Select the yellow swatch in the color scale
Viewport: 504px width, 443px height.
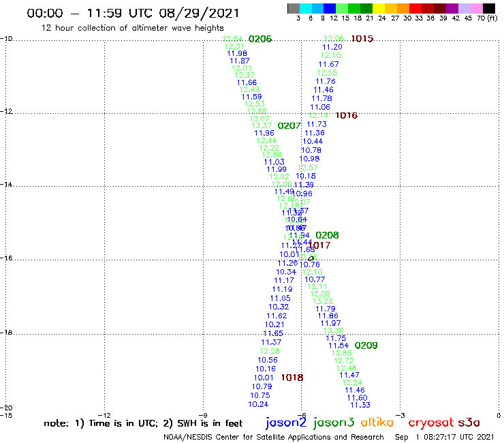[x=379, y=8]
